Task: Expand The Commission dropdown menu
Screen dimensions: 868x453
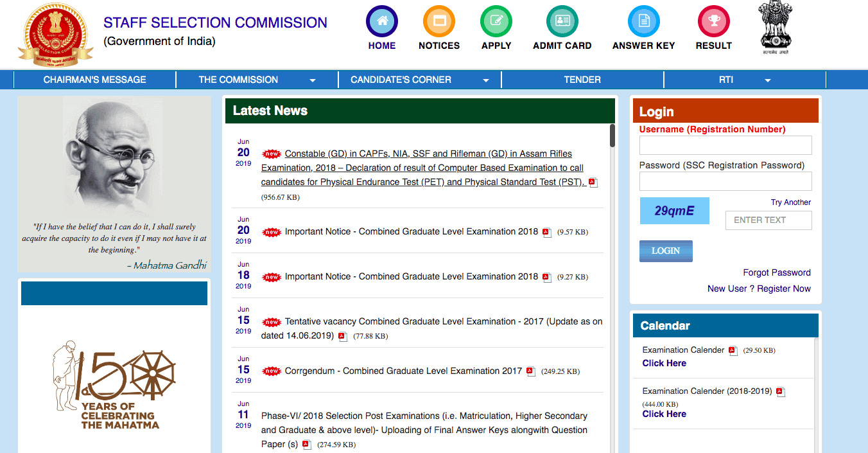Action: 313,80
